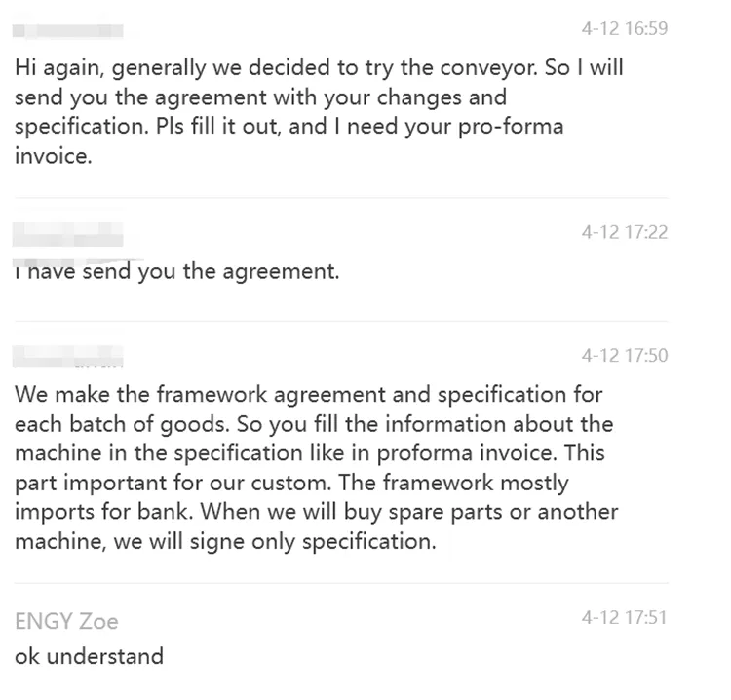731x700 pixels.
Task: Select the "ok understand" message
Action: (x=89, y=656)
